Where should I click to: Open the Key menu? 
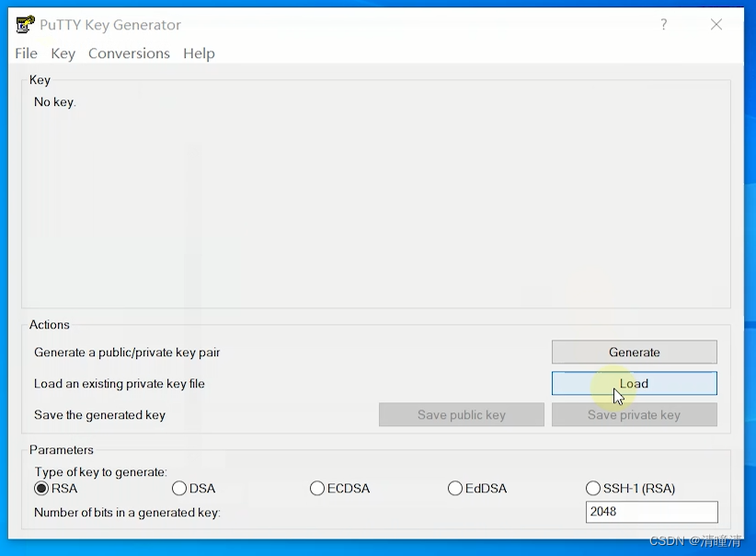point(63,53)
